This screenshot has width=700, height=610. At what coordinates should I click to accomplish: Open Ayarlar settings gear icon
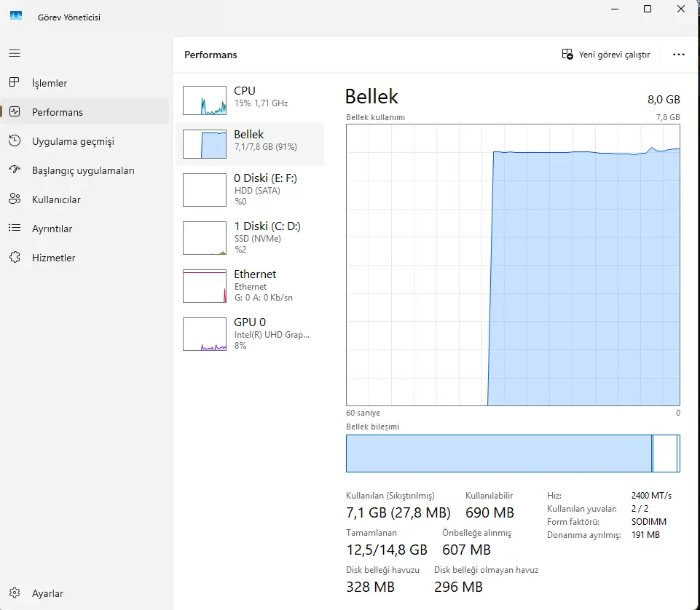15,593
